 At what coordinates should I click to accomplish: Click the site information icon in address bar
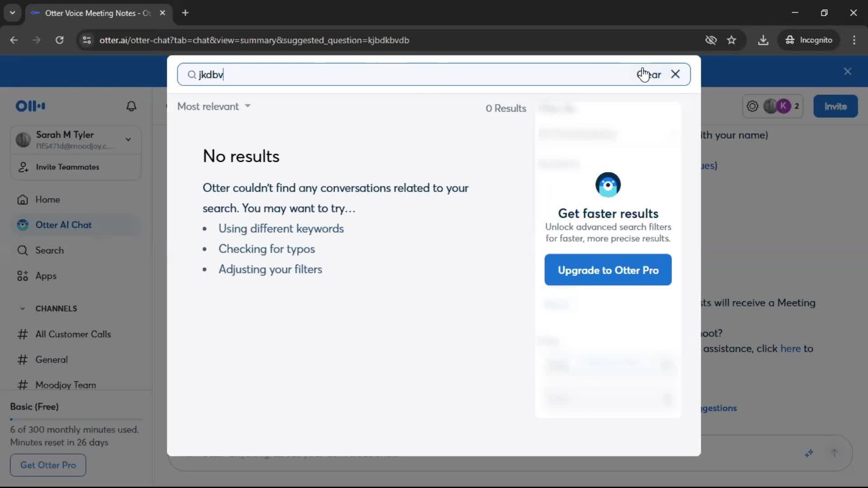(x=87, y=40)
